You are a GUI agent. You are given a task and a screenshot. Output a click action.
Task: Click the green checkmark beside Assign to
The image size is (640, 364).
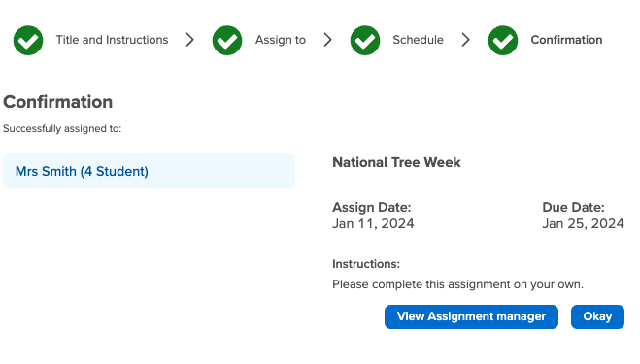[x=227, y=40]
